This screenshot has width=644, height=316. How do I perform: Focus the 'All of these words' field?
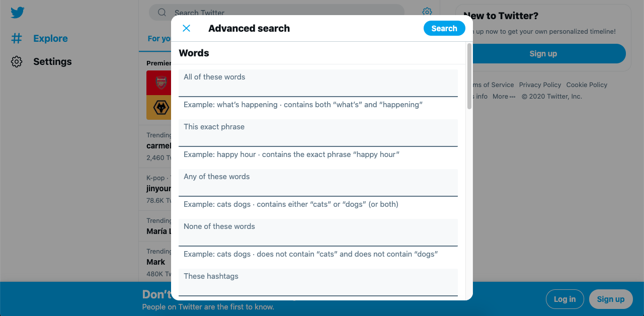tap(318, 83)
